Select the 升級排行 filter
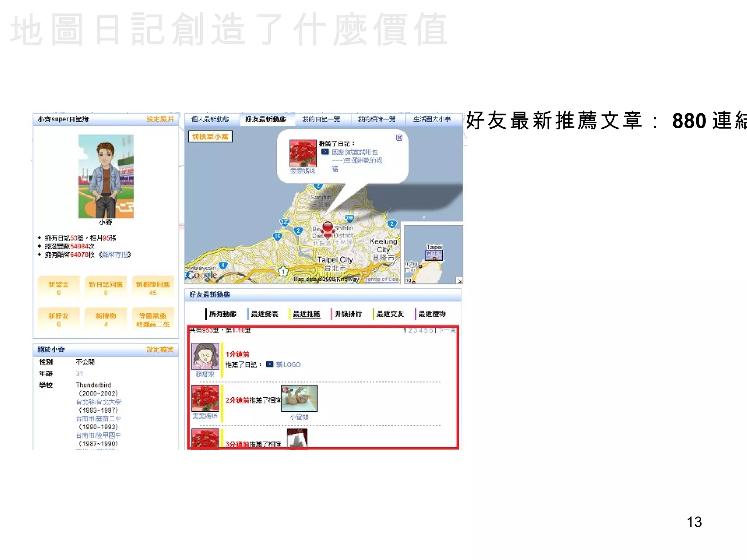Screen dimensions: 747x560 point(348,314)
